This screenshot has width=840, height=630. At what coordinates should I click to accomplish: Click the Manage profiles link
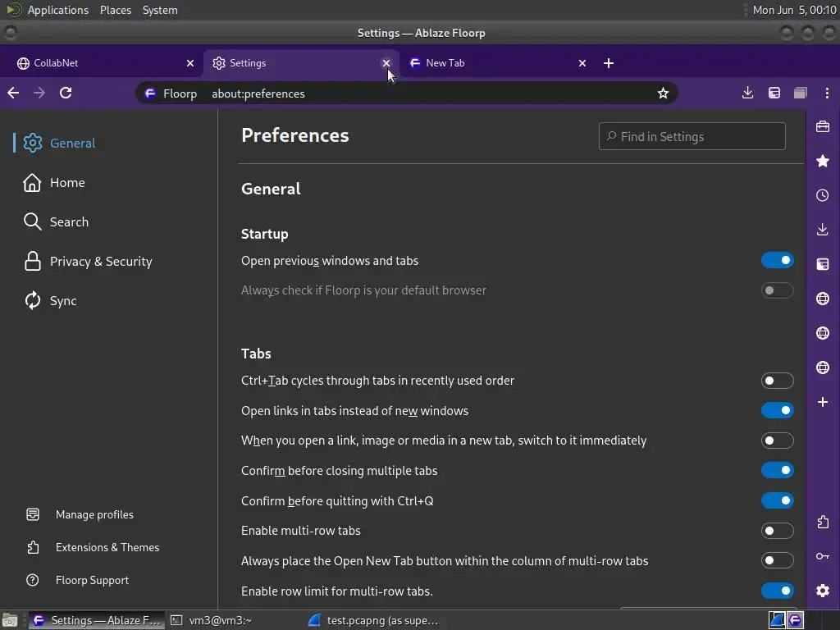94,514
